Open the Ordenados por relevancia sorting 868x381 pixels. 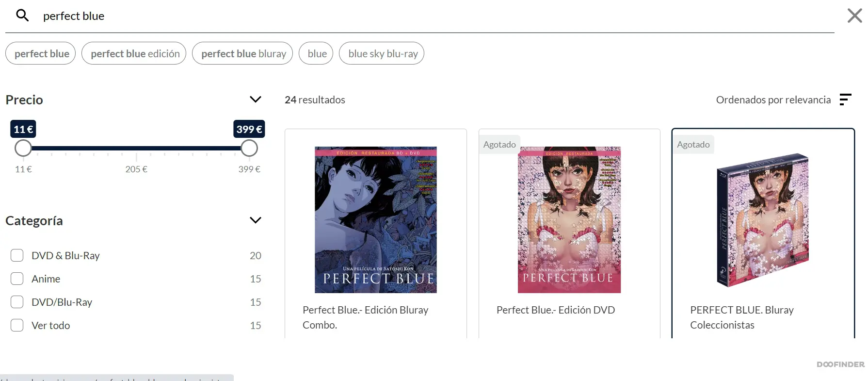(x=773, y=99)
